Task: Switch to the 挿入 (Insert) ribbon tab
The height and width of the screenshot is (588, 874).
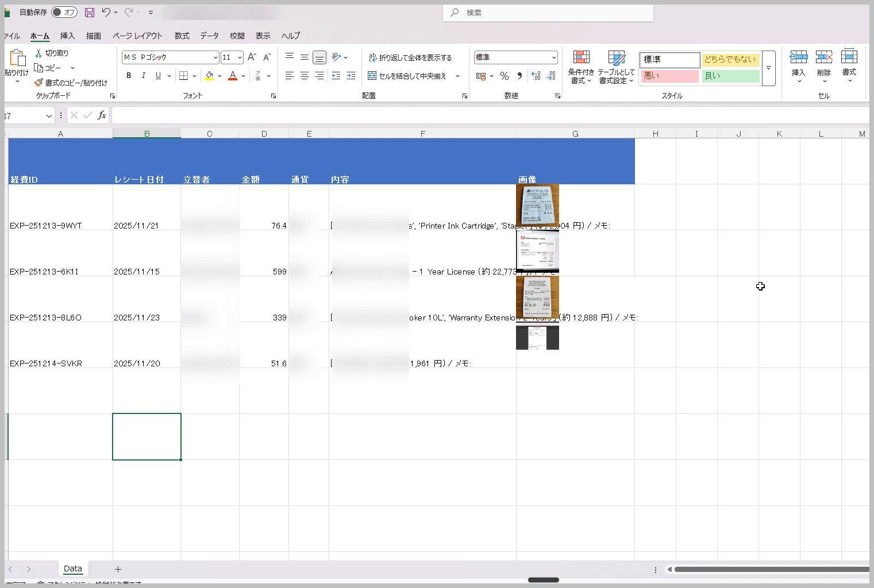Action: 68,36
